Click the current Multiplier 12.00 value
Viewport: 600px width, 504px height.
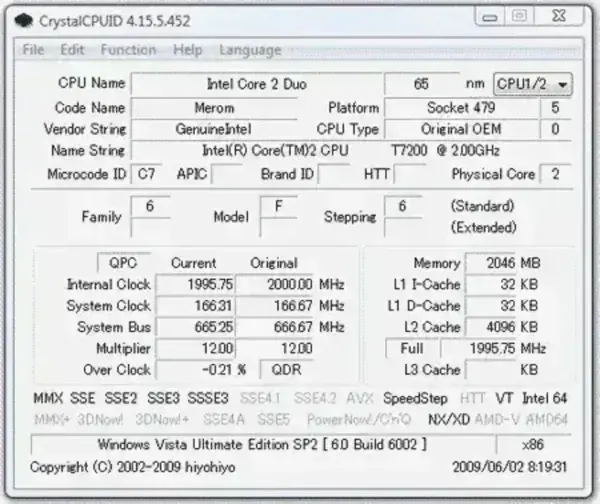coord(196,348)
